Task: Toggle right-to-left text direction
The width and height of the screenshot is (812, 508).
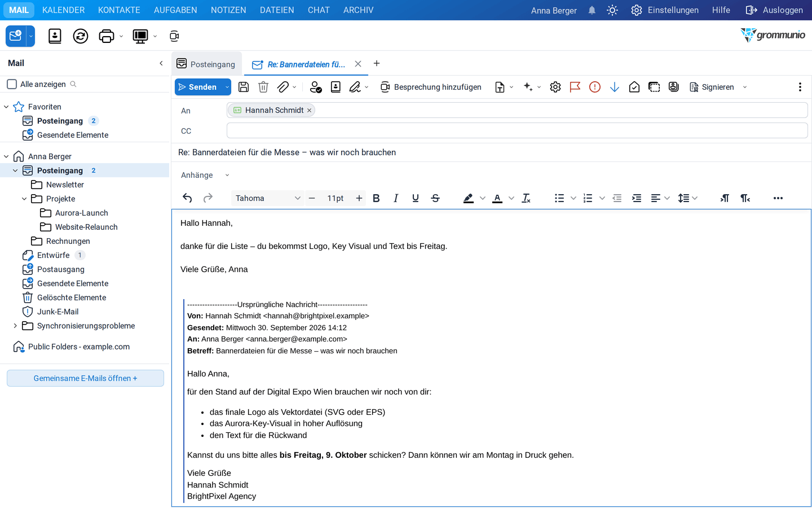Action: (745, 198)
